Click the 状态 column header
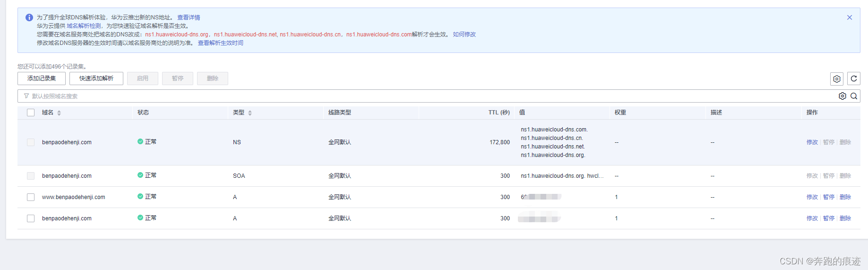The image size is (868, 270). click(143, 113)
